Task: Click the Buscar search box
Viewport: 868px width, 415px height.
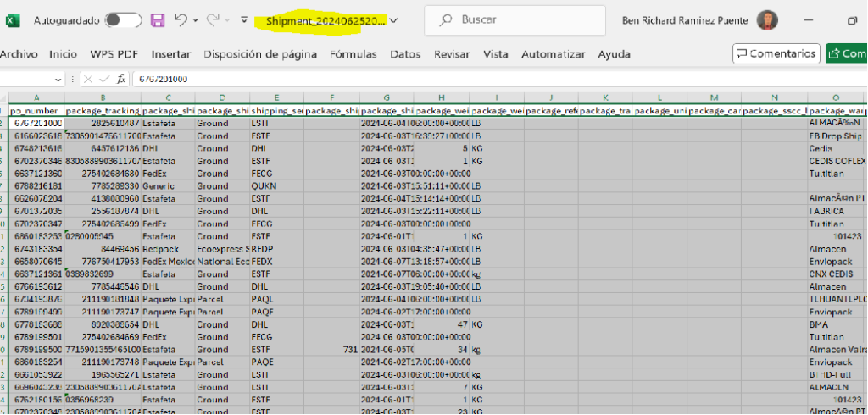Action: (515, 20)
